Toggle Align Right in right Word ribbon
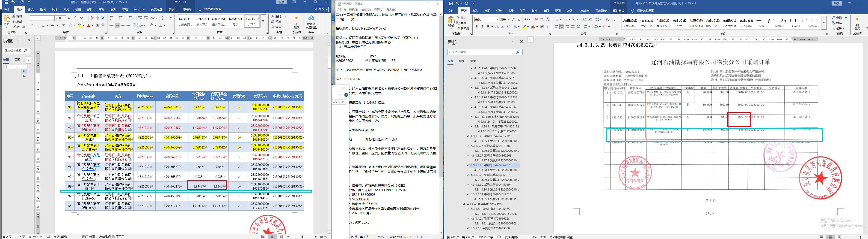 point(567,27)
